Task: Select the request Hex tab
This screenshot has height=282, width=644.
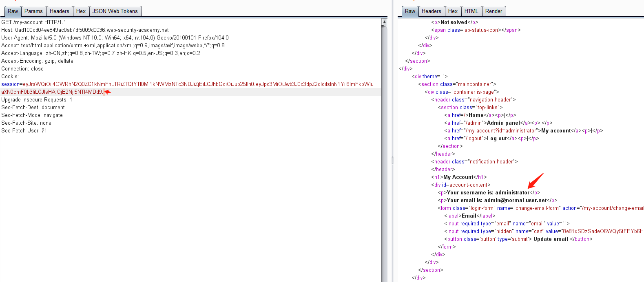Action: coord(81,11)
